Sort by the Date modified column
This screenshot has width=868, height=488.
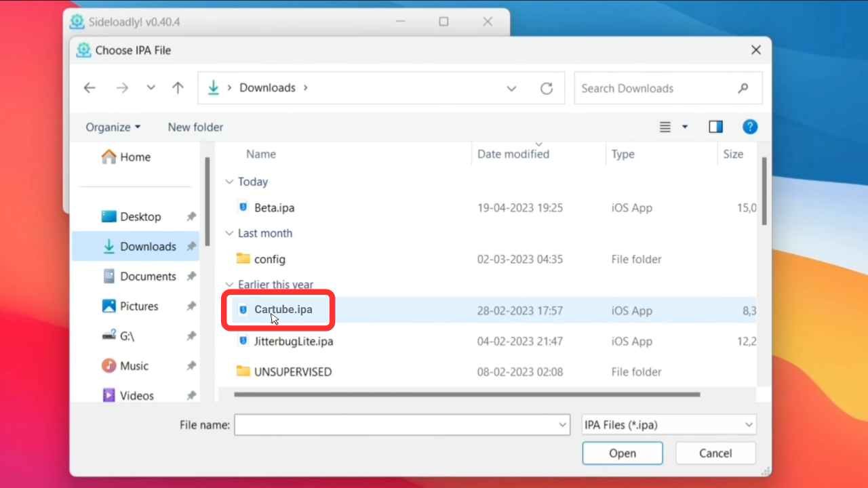click(513, 154)
